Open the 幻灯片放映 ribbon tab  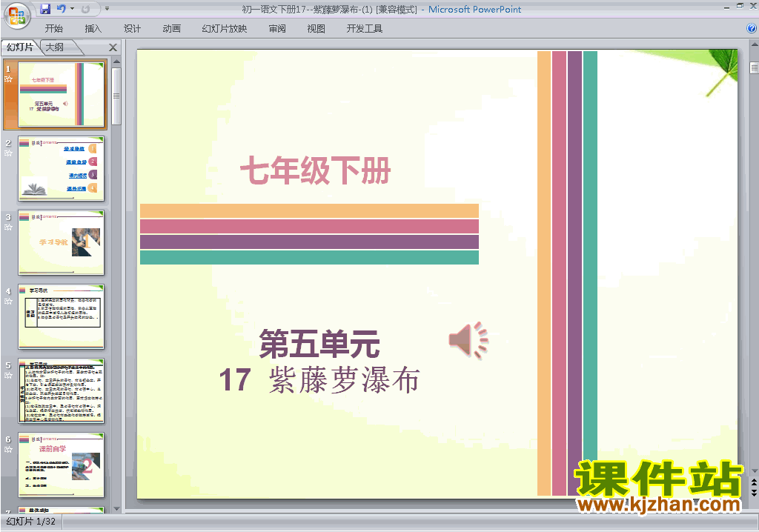tap(224, 29)
